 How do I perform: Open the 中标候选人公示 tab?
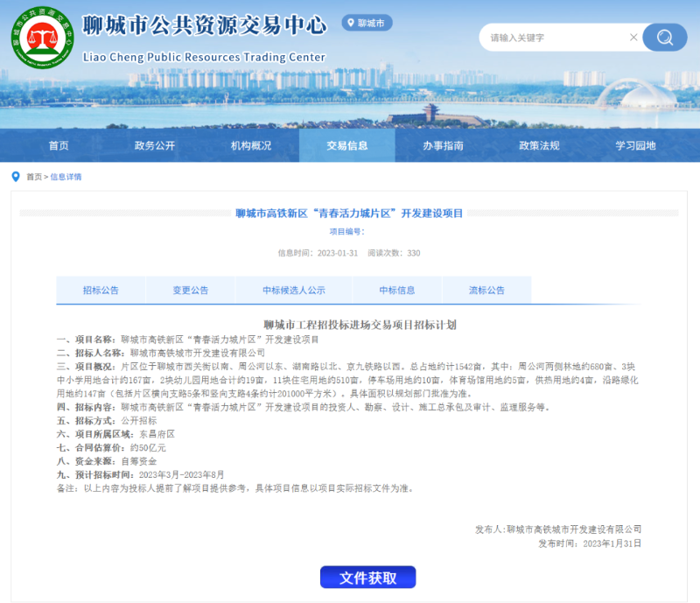pos(293,291)
